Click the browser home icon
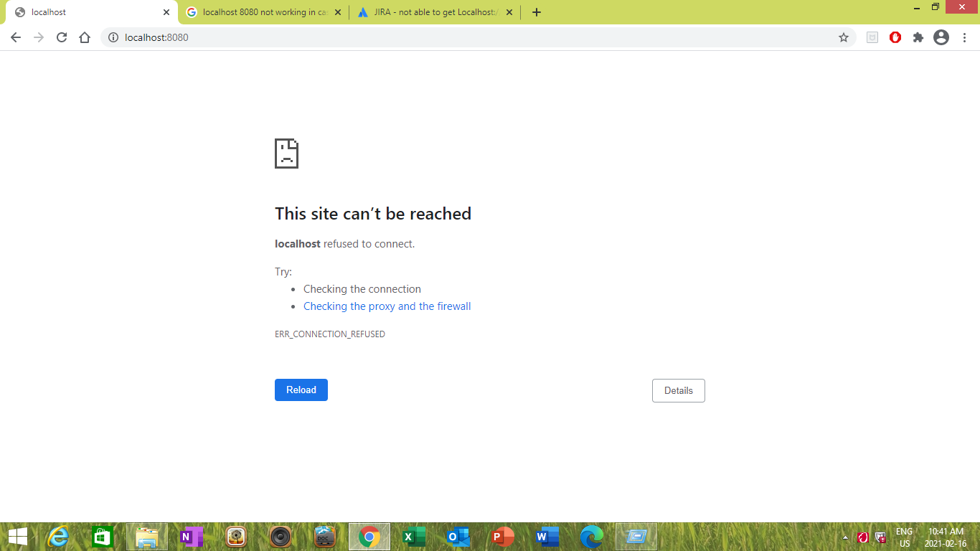Image resolution: width=980 pixels, height=551 pixels. [x=85, y=37]
